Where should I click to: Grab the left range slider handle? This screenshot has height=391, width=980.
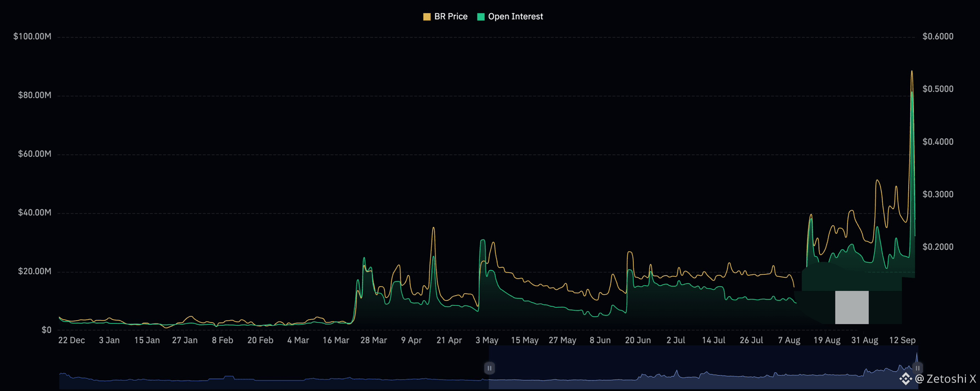click(x=489, y=368)
